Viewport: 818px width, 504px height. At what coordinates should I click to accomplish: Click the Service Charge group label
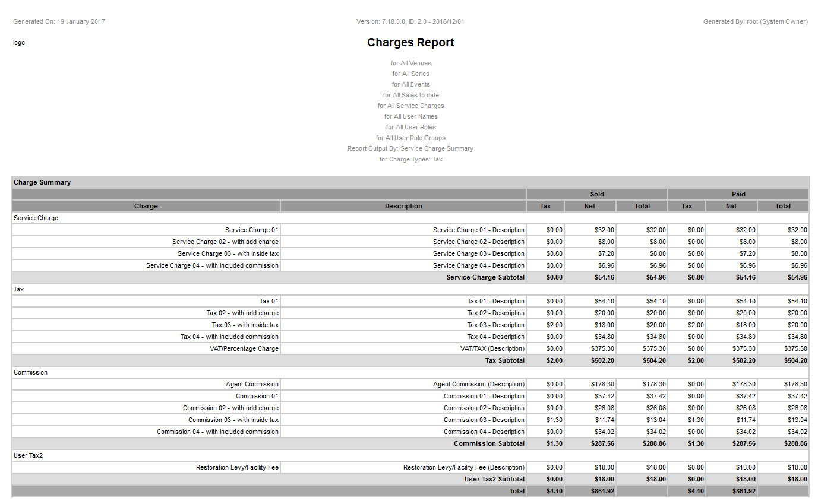point(36,218)
